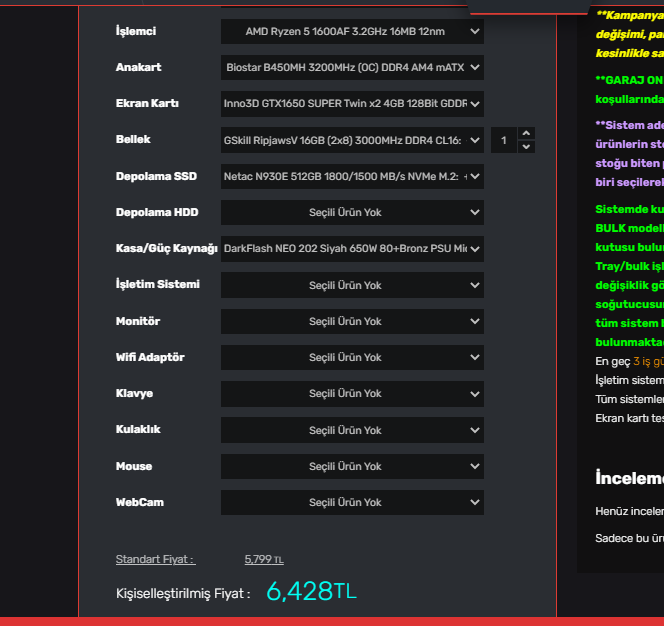Click the 5,799 TL standard price
This screenshot has height=626, width=664.
(264, 560)
